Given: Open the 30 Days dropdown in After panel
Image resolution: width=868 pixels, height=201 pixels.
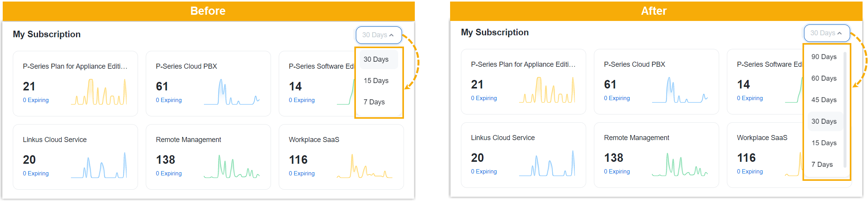Looking at the screenshot, I should 827,33.
